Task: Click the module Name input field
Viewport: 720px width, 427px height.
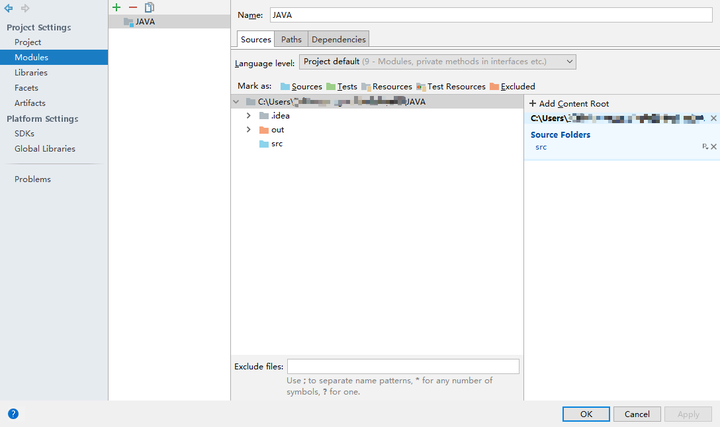Action: 491,15
